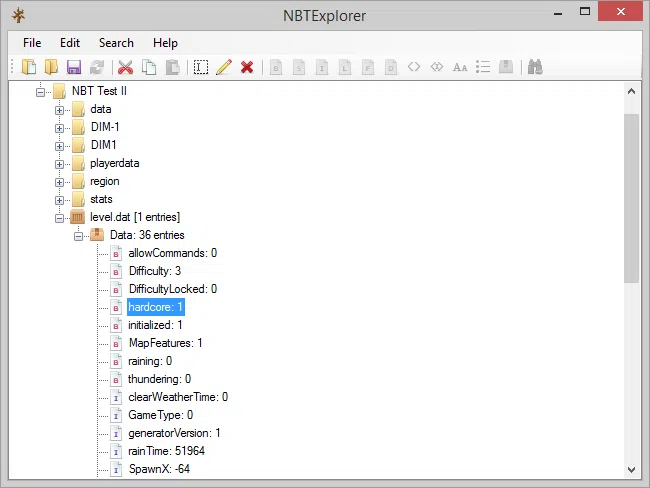Click the Cut scissors icon
This screenshot has width=650, height=488.
[x=125, y=67]
